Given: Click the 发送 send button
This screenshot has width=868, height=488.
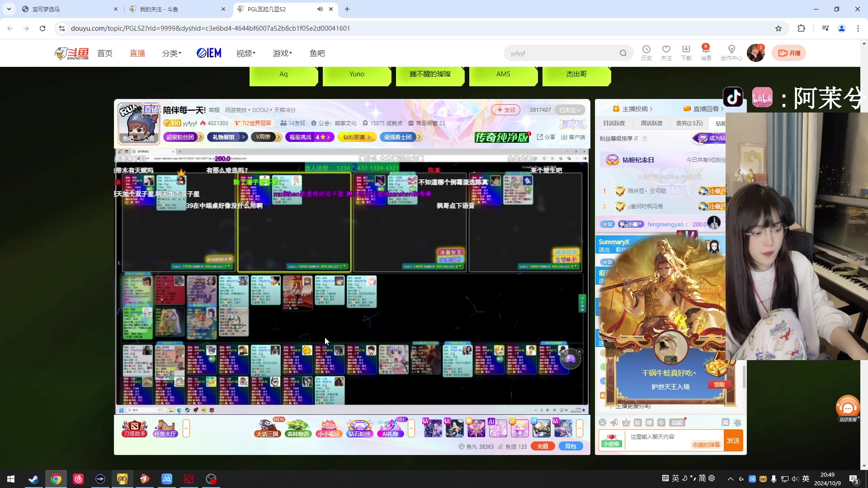Looking at the screenshot, I should point(733,441).
